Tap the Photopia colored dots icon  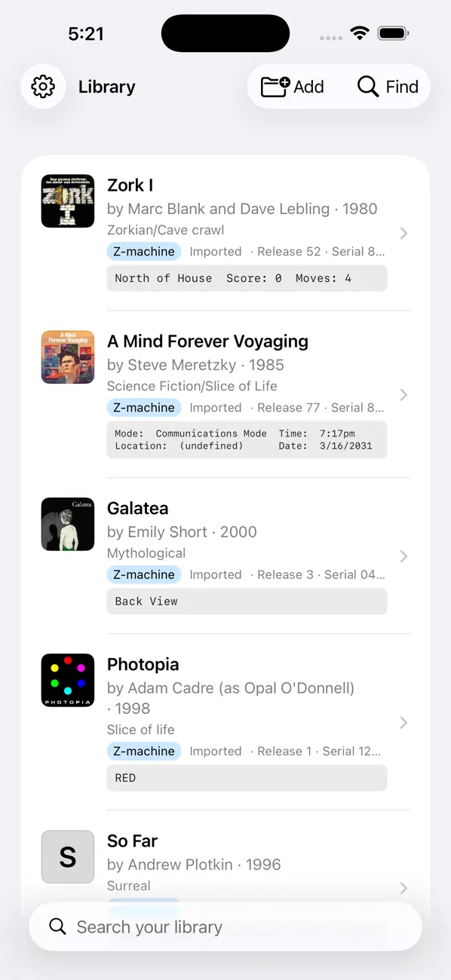pyautogui.click(x=68, y=680)
